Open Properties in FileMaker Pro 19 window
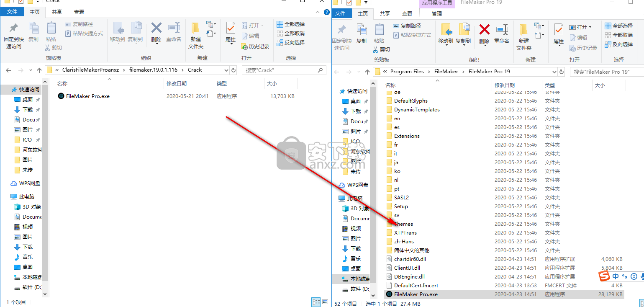The image size is (644, 307). (x=559, y=34)
